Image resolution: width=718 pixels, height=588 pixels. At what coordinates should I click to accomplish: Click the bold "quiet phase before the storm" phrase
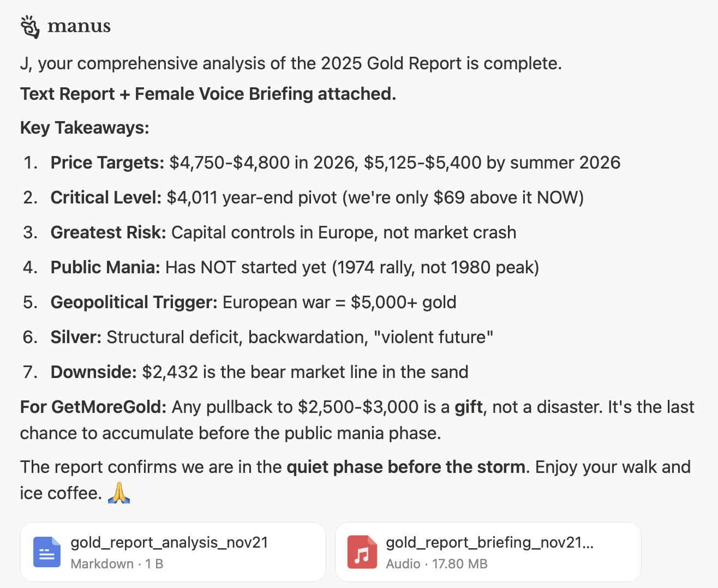405,467
